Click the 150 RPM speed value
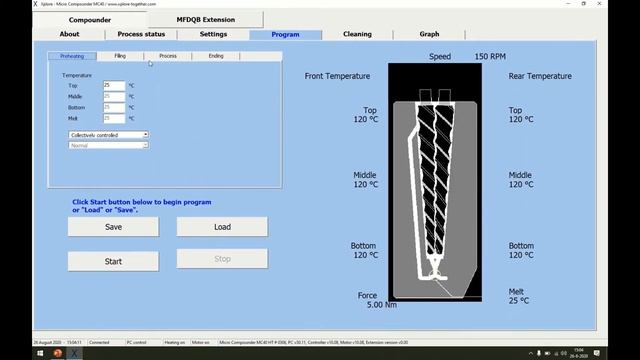Viewport: 640px width, 360px height. click(x=490, y=56)
